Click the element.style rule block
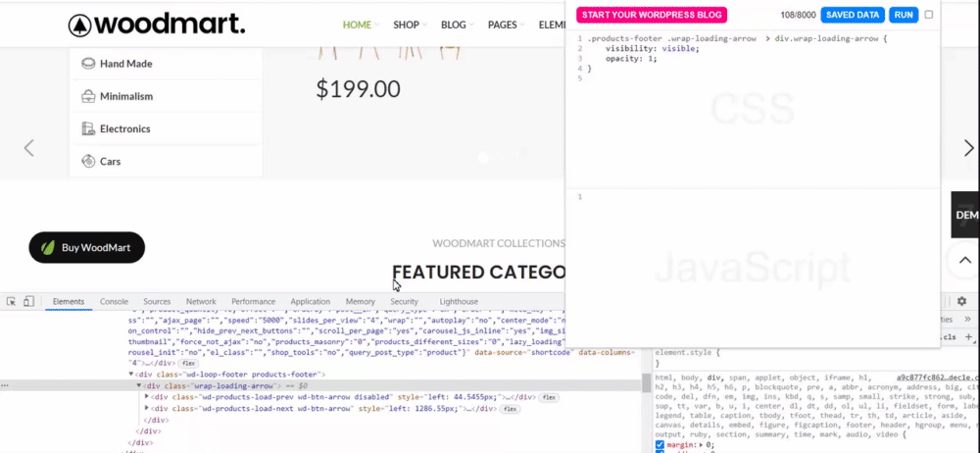Screen dimensions: 980x453 click(686, 357)
